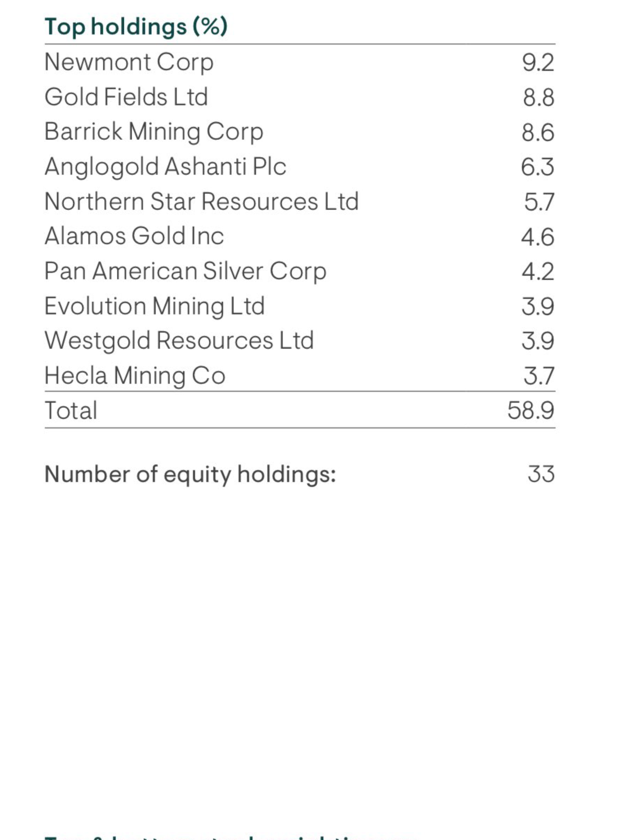Select the Newmont Corp row
630x840 pixels.
300,62
